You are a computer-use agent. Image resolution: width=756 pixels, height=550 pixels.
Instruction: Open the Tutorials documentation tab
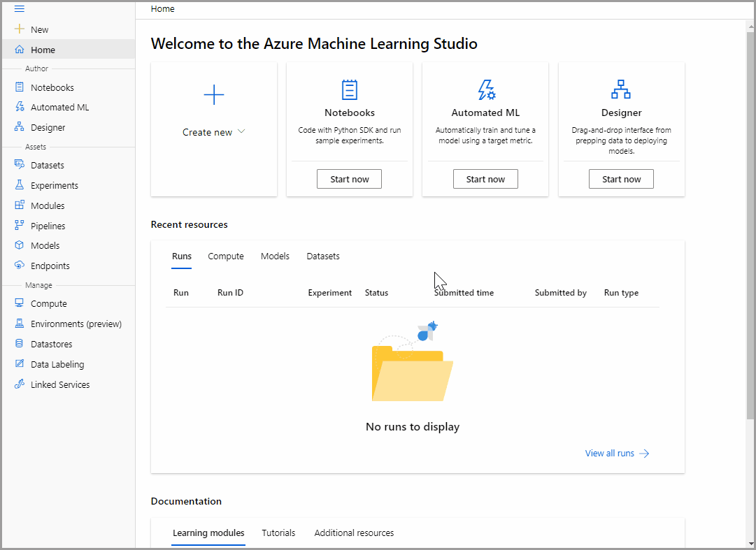click(278, 533)
